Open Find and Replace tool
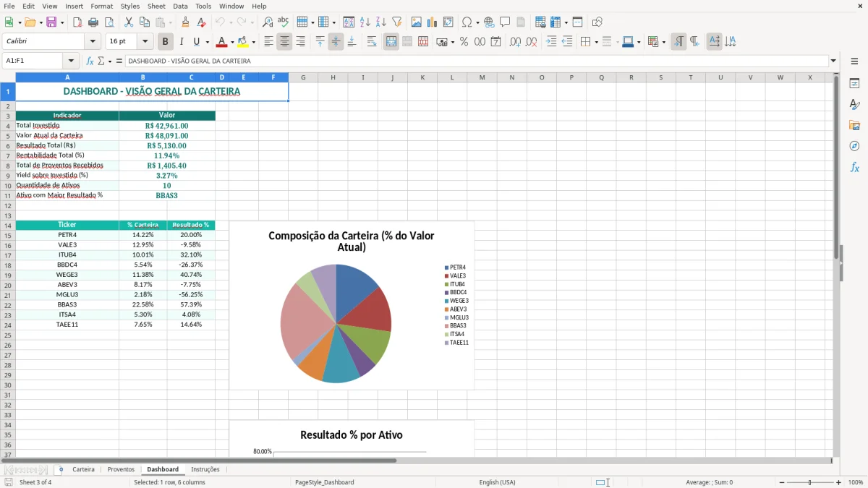Image resolution: width=868 pixels, height=488 pixels. 268,22
